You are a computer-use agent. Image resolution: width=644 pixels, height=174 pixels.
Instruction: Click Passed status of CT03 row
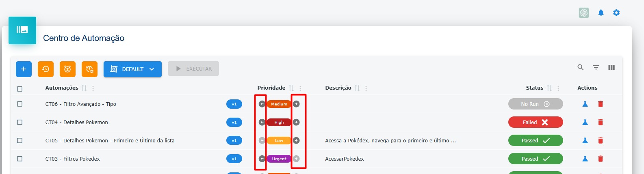(536, 159)
